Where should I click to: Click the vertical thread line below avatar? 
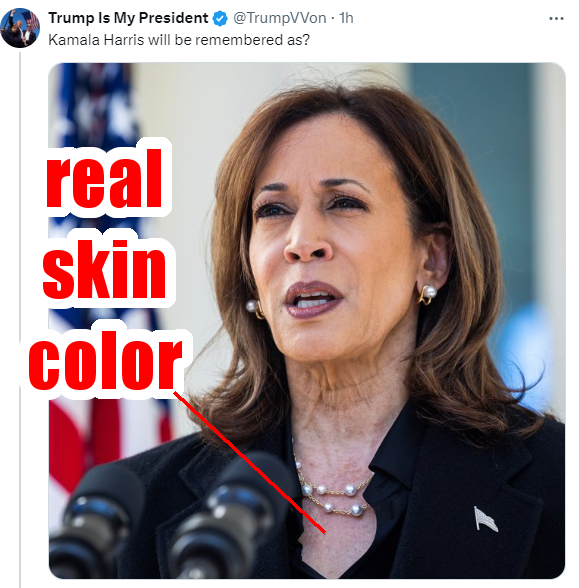click(20, 319)
